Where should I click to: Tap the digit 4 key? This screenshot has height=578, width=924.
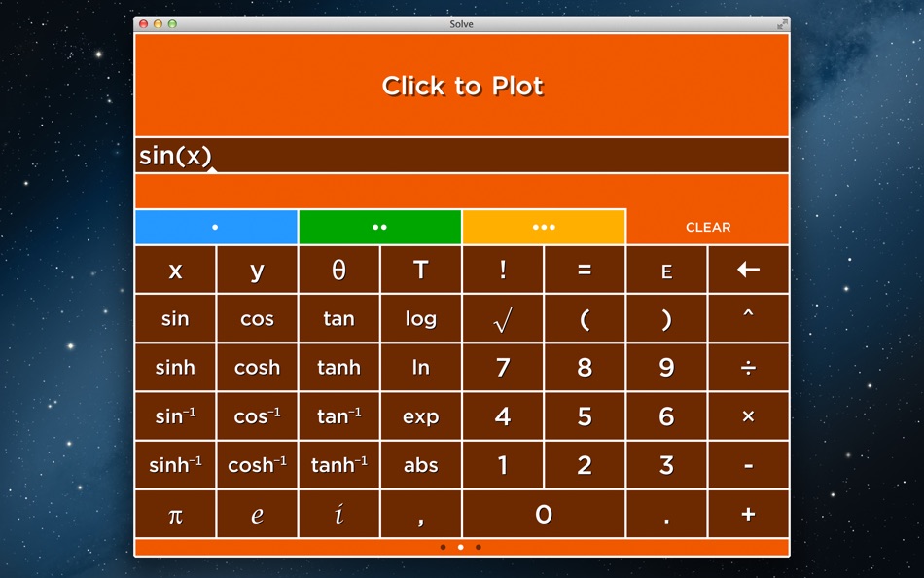pos(503,417)
